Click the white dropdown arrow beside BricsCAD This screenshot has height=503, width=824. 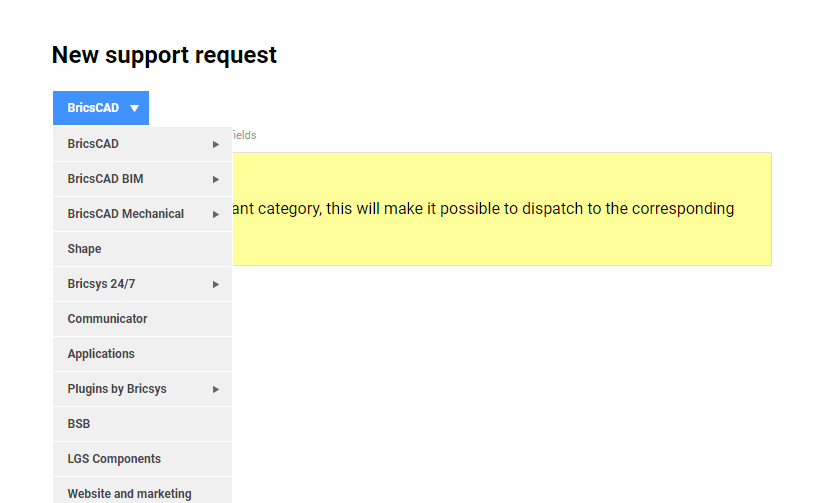click(135, 108)
